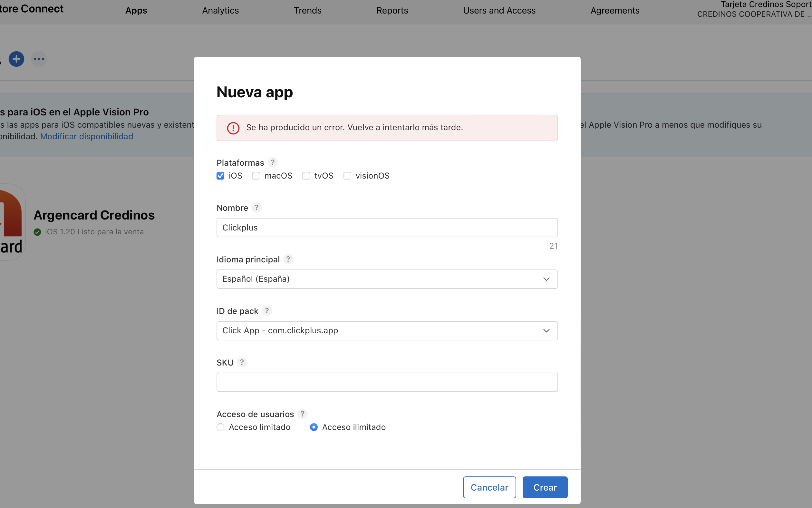Click the add new app plus icon
812x508 pixels.
click(x=16, y=59)
